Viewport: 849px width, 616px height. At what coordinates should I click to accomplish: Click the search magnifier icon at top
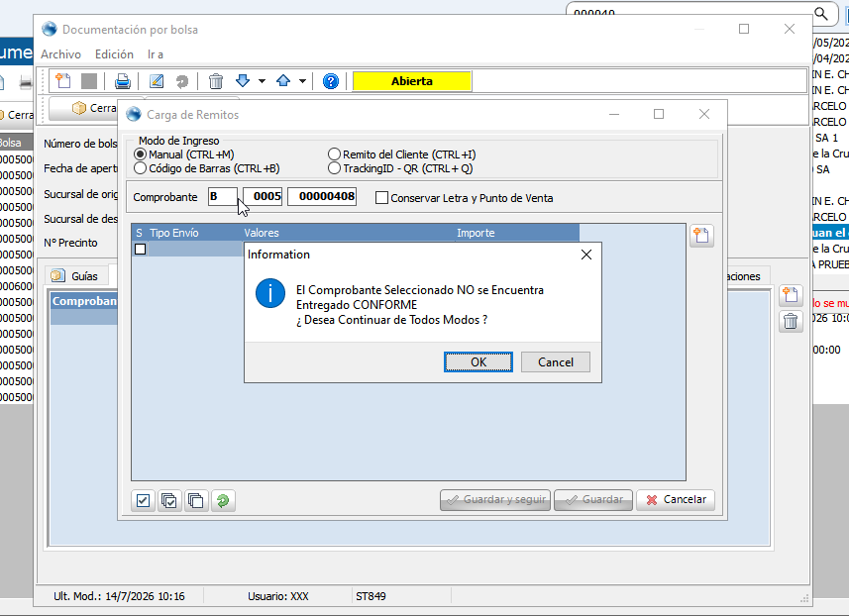(821, 14)
